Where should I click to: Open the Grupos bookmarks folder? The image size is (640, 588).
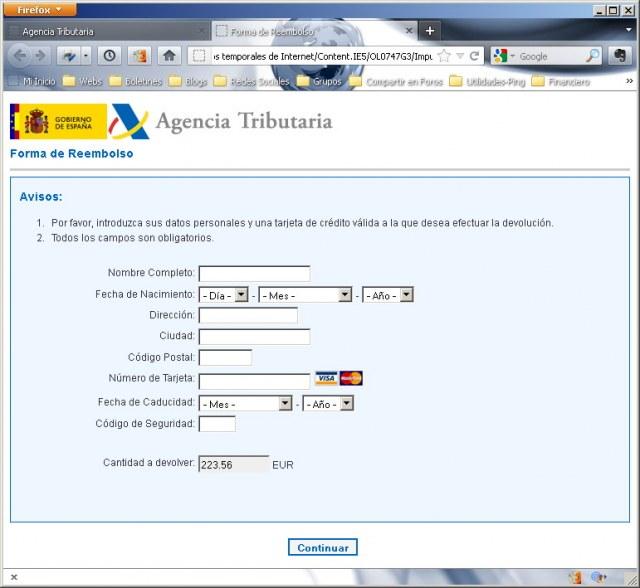point(319,82)
